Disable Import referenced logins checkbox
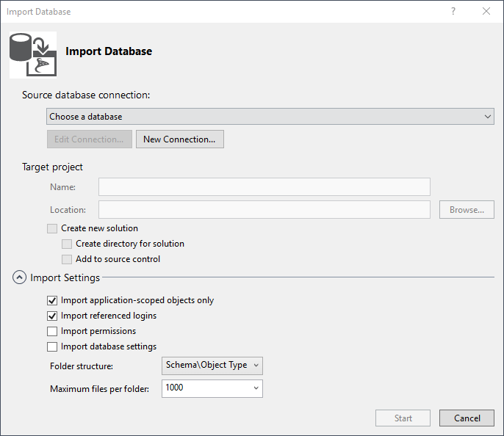The width and height of the screenshot is (504, 436). tap(52, 316)
